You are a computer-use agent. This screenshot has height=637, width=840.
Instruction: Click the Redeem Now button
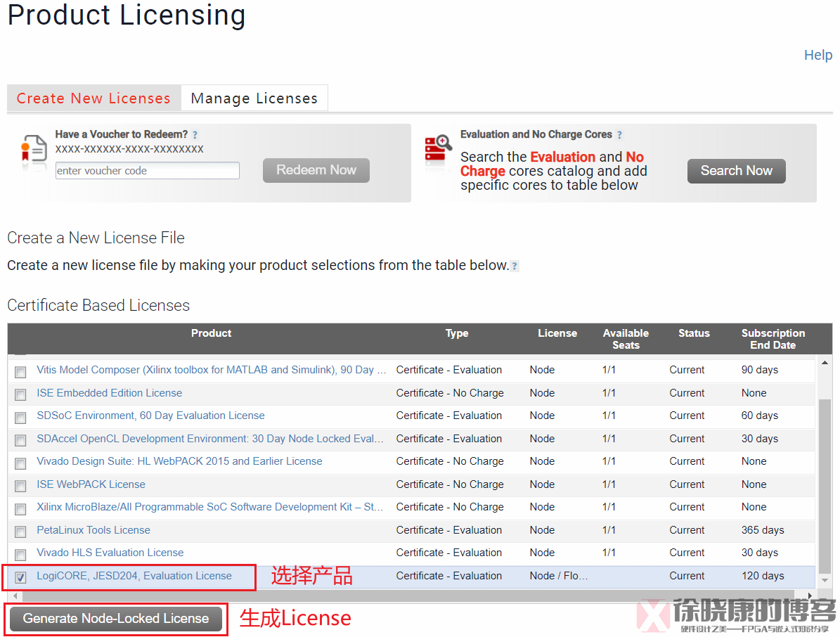click(x=316, y=170)
